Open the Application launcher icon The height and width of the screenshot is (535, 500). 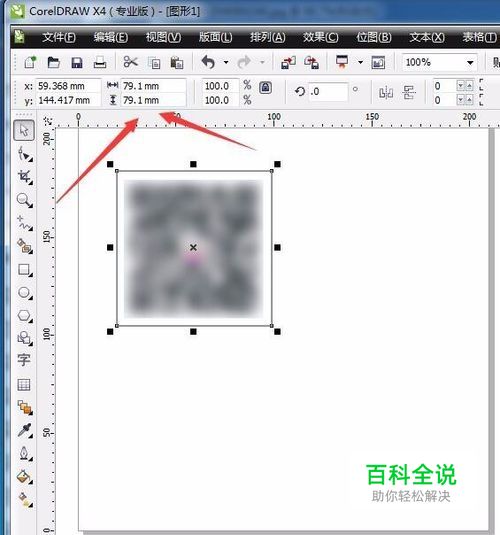coord(342,62)
